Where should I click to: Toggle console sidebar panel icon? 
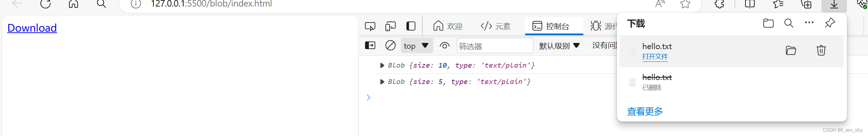[370, 45]
